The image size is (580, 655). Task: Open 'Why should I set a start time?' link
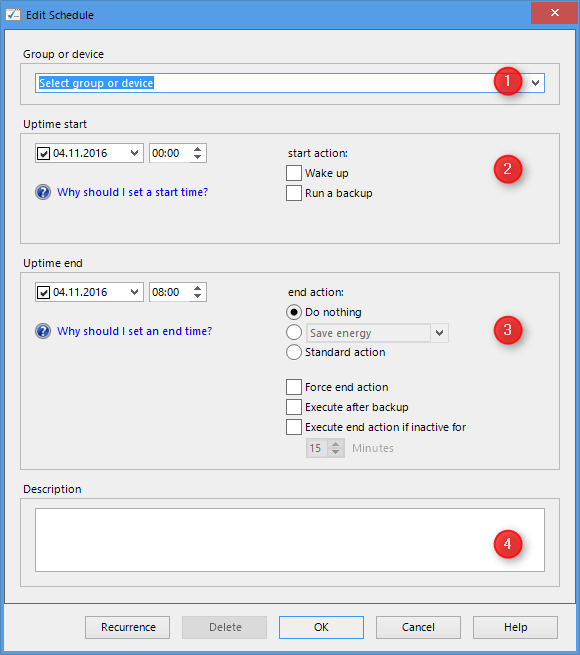point(132,192)
